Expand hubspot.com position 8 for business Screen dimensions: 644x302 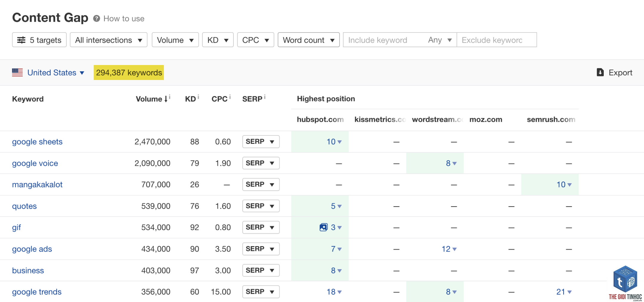coord(336,270)
